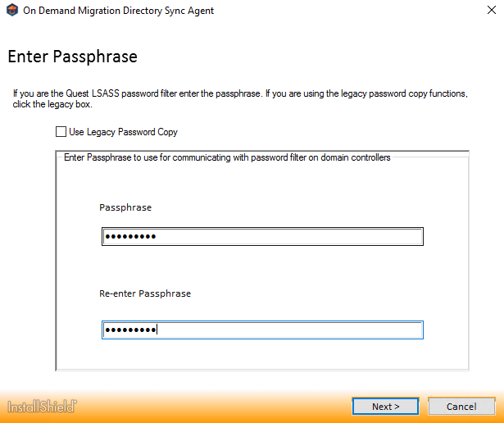Focus the Re-enter Passphrase input field

pos(262,330)
